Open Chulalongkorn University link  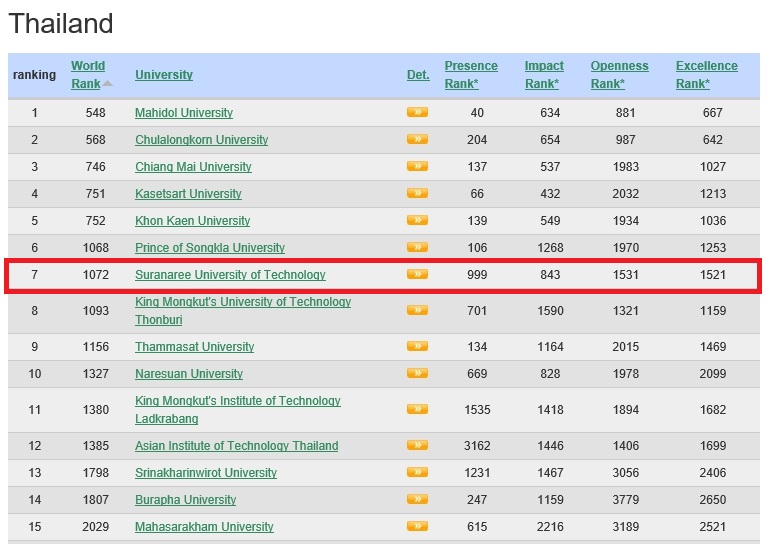tap(202, 140)
